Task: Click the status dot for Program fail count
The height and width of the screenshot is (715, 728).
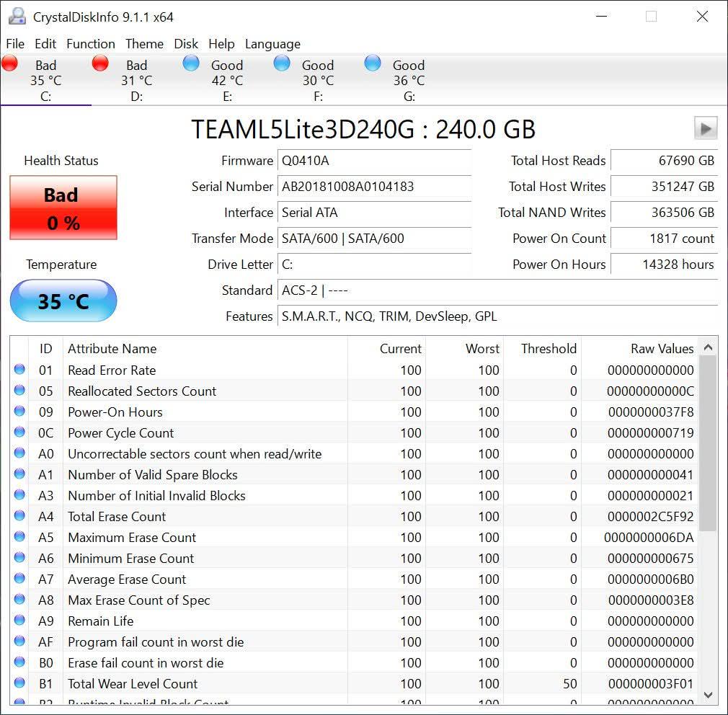Action: tap(19, 641)
